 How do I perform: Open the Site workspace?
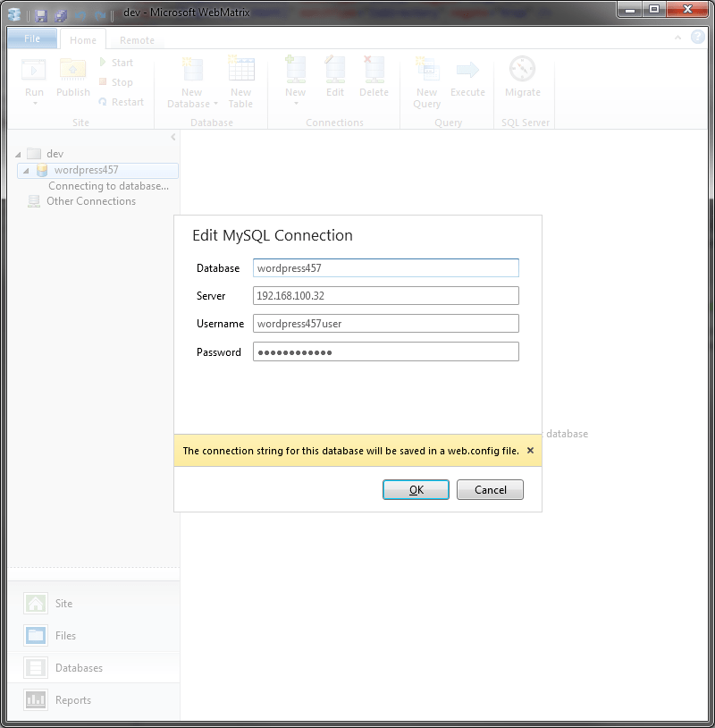(63, 603)
